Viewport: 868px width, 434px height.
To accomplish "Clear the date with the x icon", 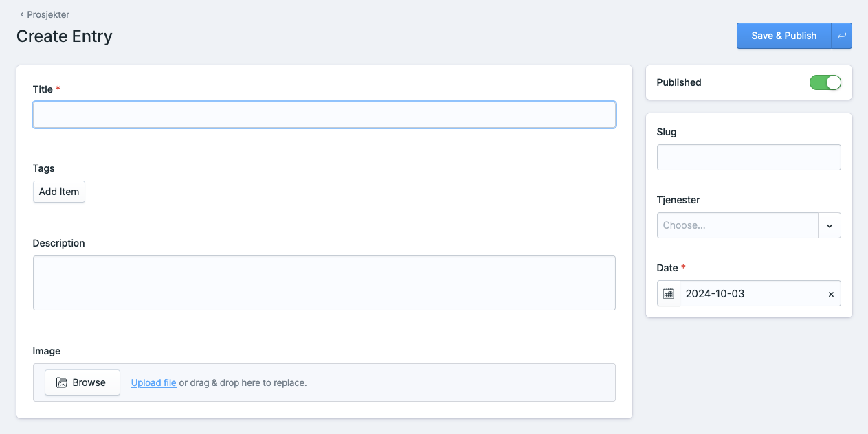I will [x=831, y=294].
